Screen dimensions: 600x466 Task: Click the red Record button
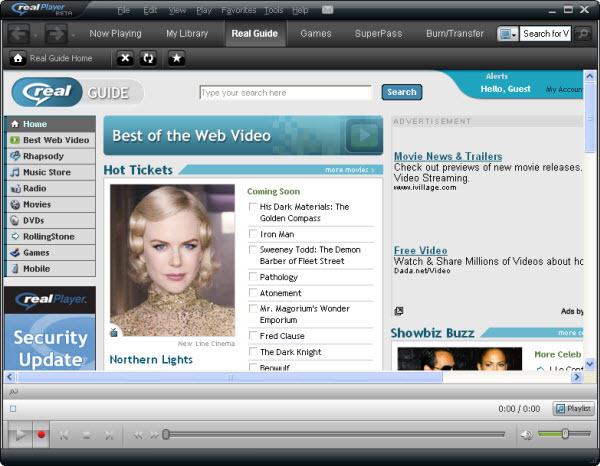pyautogui.click(x=41, y=435)
